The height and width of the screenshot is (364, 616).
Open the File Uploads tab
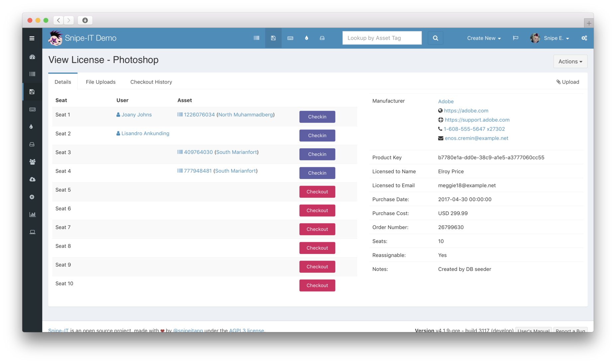[100, 82]
